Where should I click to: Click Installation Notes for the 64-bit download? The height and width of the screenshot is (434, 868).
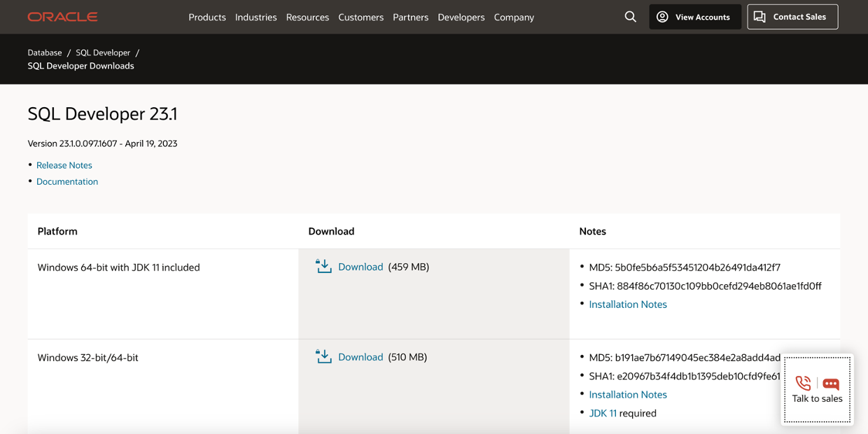627,304
